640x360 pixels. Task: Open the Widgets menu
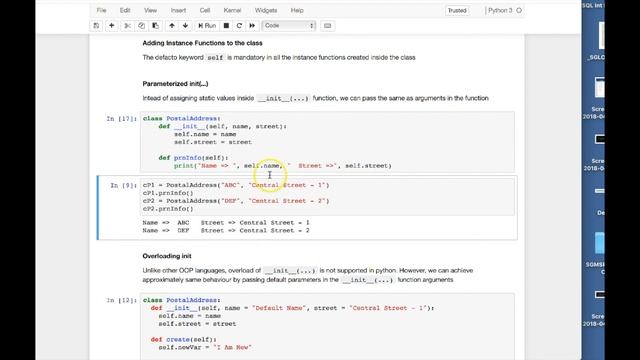pos(266,10)
